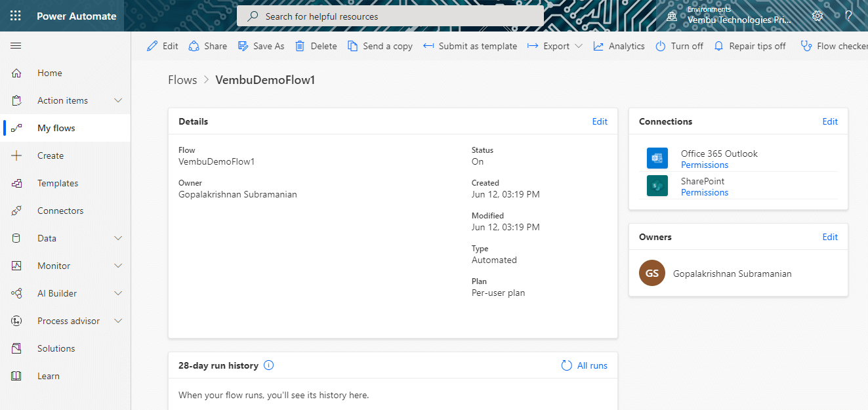
Task: Click Send a copy
Action: (x=380, y=46)
